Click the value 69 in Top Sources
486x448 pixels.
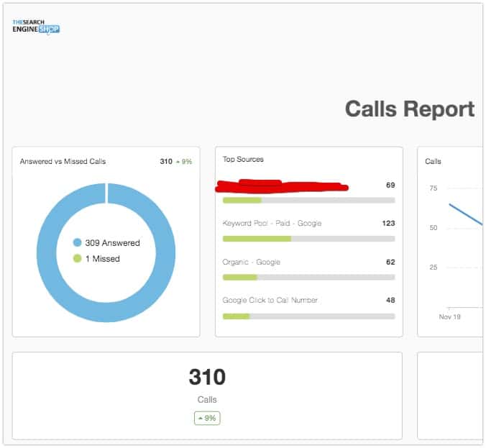[390, 185]
